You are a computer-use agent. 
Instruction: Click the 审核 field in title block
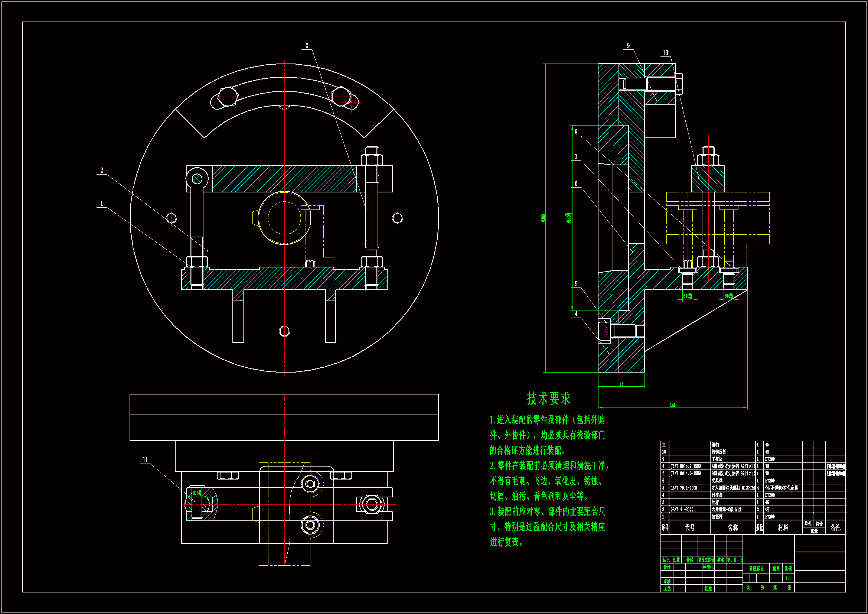pyautogui.click(x=667, y=581)
